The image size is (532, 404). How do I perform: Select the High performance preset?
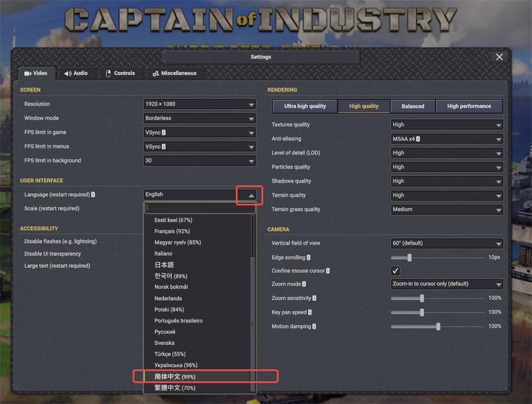pyautogui.click(x=469, y=106)
